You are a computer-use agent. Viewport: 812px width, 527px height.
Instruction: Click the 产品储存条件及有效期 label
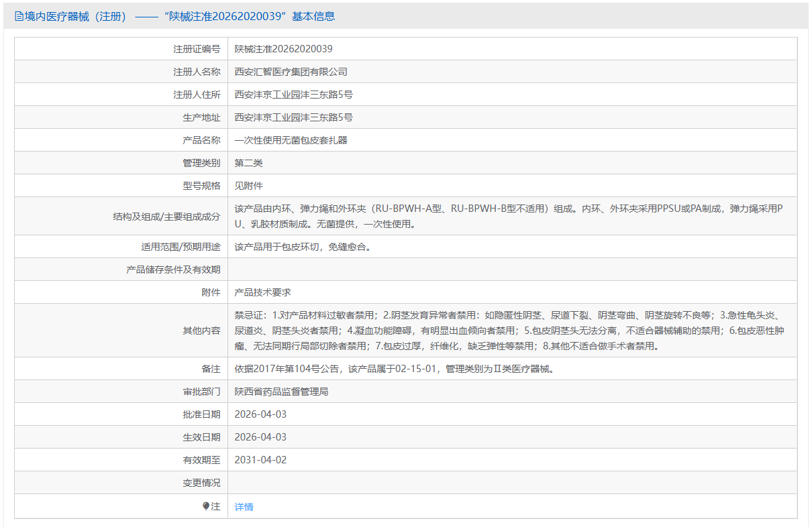pyautogui.click(x=173, y=270)
